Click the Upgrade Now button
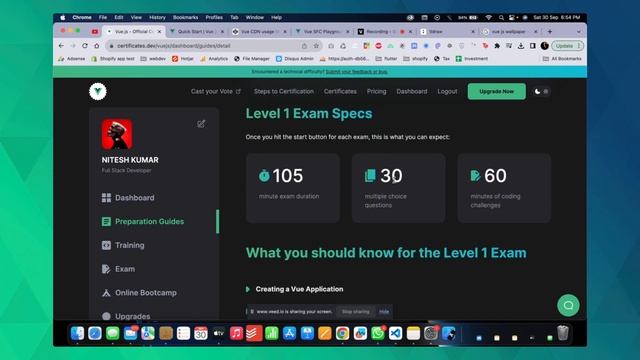The image size is (640, 360). point(496,91)
